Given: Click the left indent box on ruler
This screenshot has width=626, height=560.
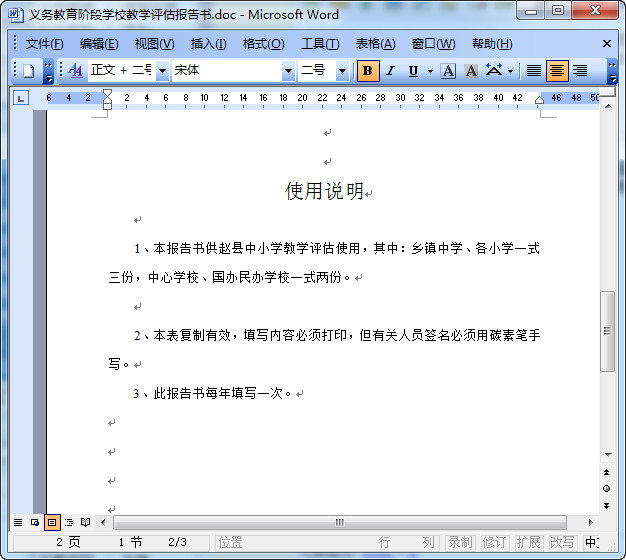Looking at the screenshot, I should coord(107,106).
